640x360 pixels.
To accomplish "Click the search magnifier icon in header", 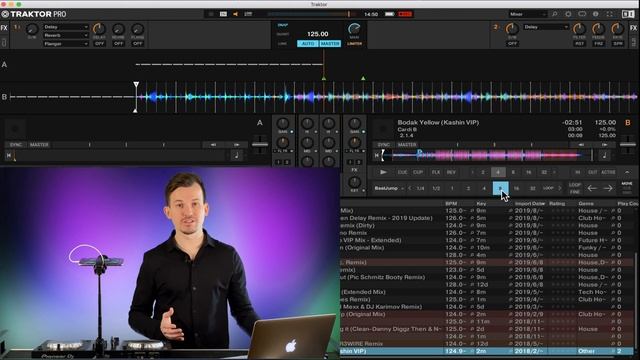I will (x=554, y=14).
